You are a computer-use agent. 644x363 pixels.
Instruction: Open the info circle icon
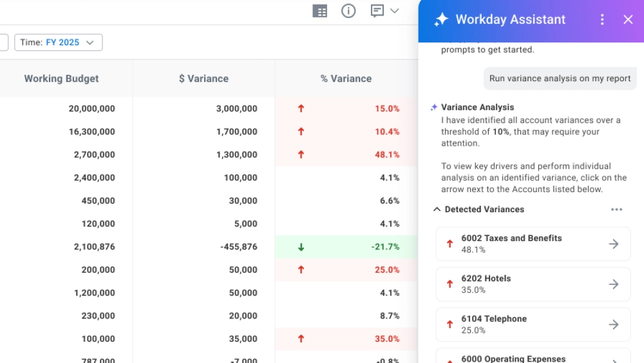click(x=348, y=11)
